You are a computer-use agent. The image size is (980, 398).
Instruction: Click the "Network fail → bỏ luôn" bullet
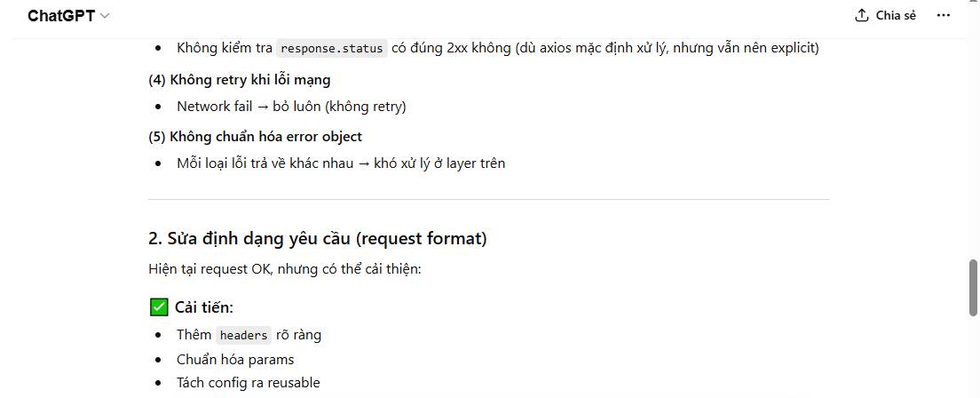(x=291, y=107)
